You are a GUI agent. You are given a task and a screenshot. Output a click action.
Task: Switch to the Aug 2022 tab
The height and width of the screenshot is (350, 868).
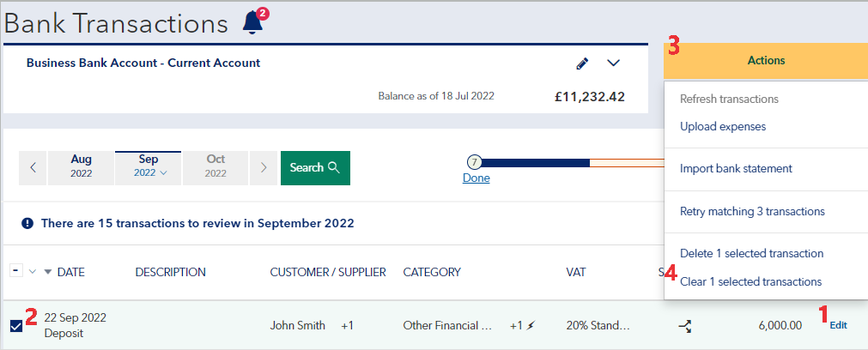click(81, 167)
